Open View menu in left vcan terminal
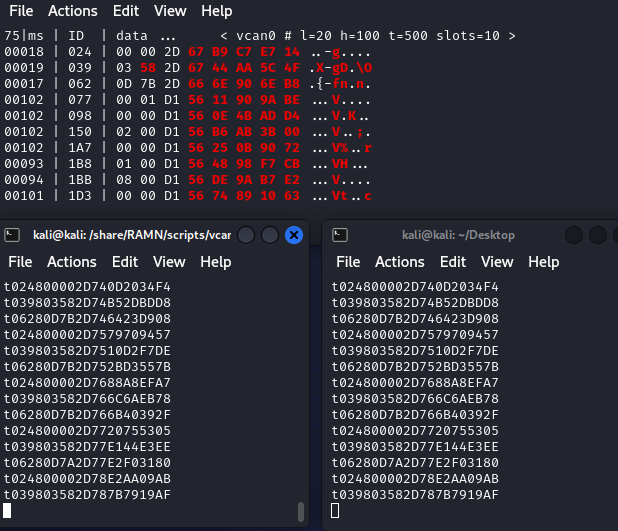Image resolution: width=618 pixels, height=531 pixels. point(170,262)
